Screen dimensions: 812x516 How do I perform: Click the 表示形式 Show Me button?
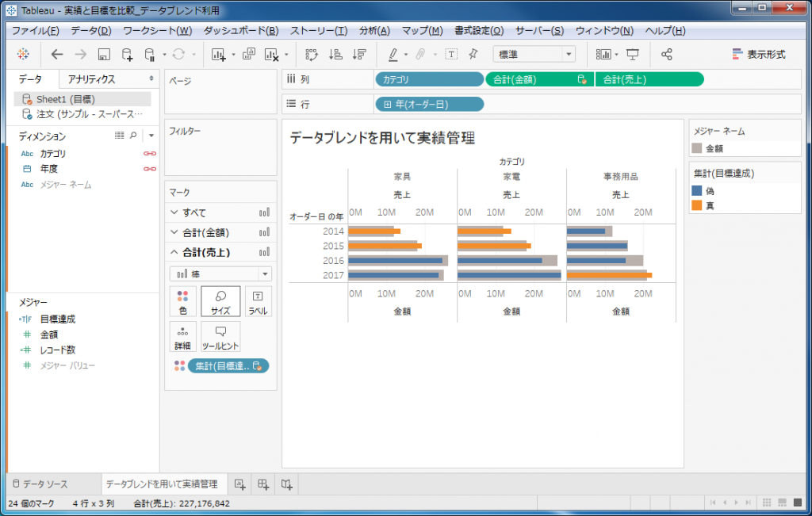(759, 55)
